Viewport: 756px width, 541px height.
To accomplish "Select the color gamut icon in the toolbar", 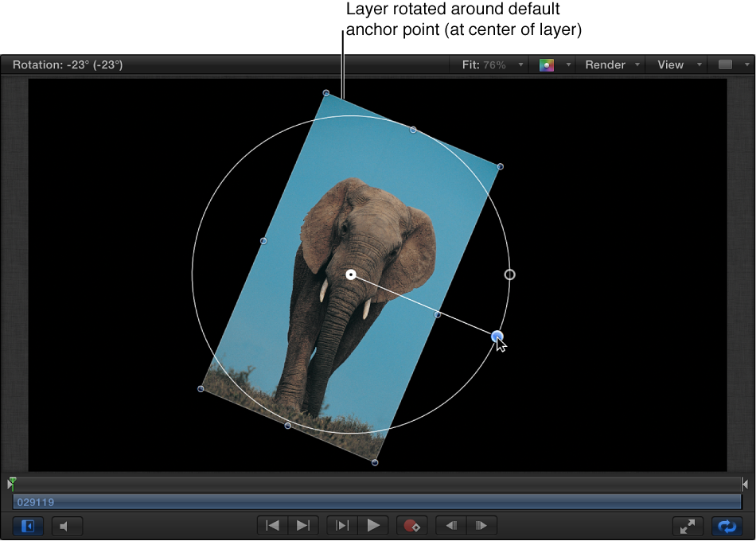I will point(548,64).
